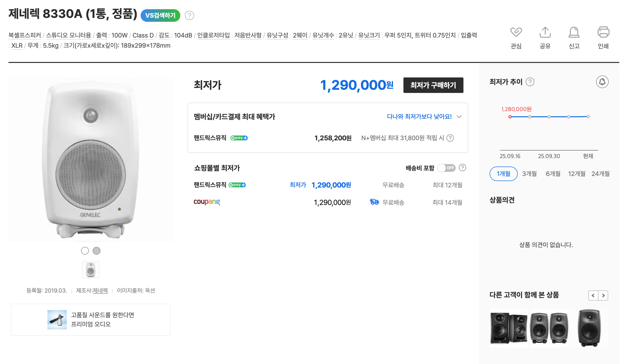This screenshot has width=621, height=364.
Task: Switch price trend to 12개월 tab
Action: pyautogui.click(x=577, y=174)
